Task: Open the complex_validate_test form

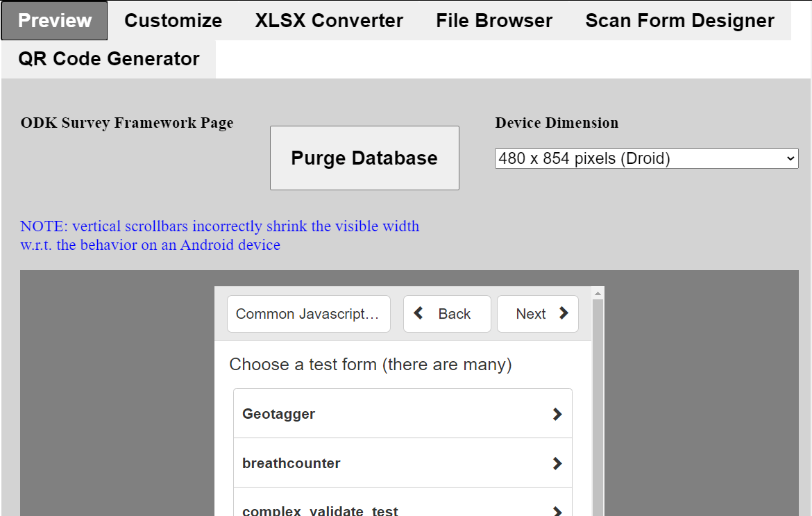Action: [403, 501]
